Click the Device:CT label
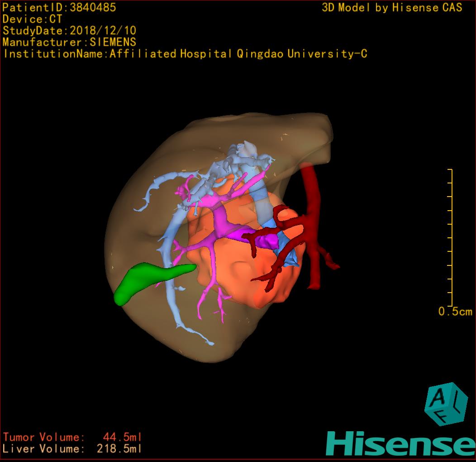 pos(32,19)
